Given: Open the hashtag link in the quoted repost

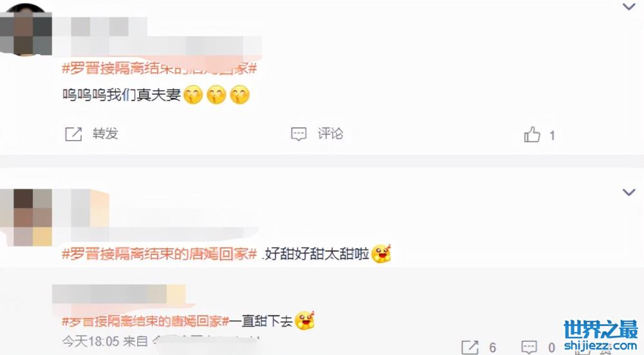Looking at the screenshot, I should [145, 321].
